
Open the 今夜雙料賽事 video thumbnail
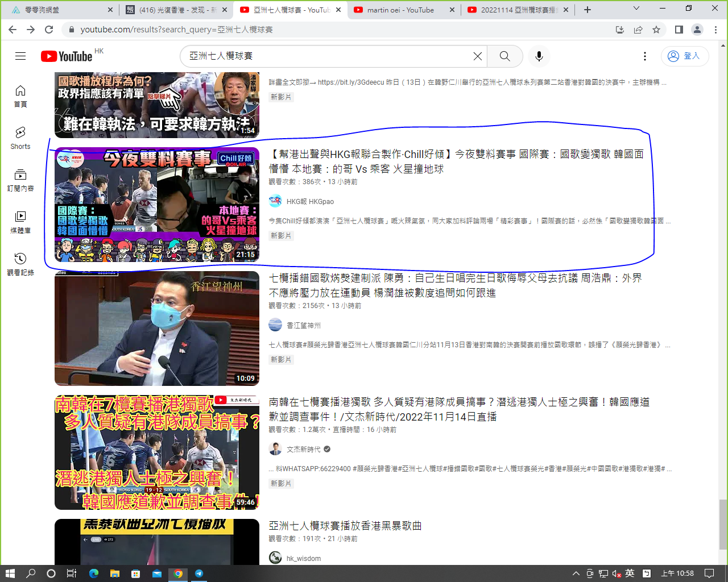tap(157, 205)
